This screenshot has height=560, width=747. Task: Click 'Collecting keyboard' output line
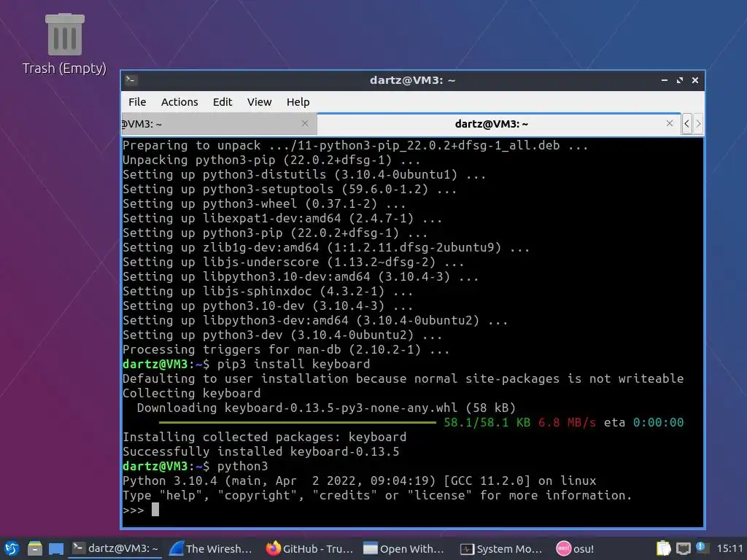192,393
